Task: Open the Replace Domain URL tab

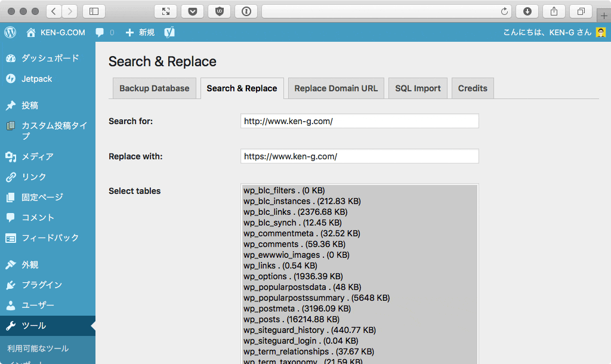Action: pyautogui.click(x=335, y=88)
